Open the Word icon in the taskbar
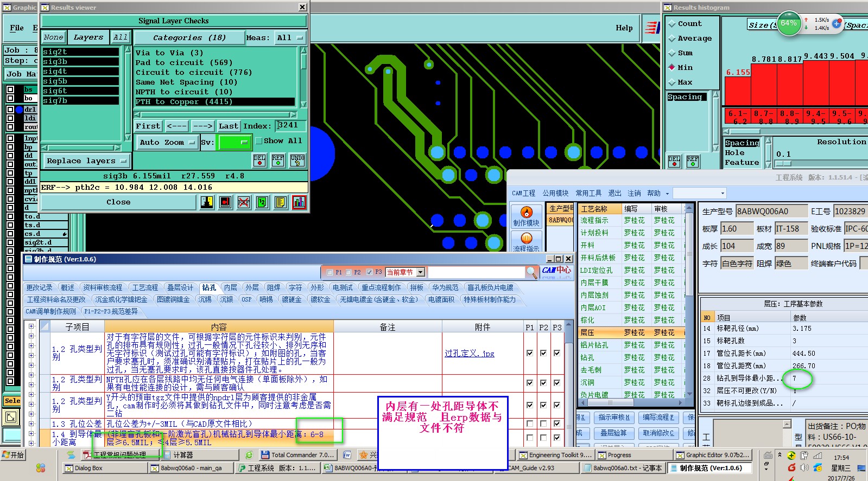Screen dimensions: 868x481 [347, 455]
